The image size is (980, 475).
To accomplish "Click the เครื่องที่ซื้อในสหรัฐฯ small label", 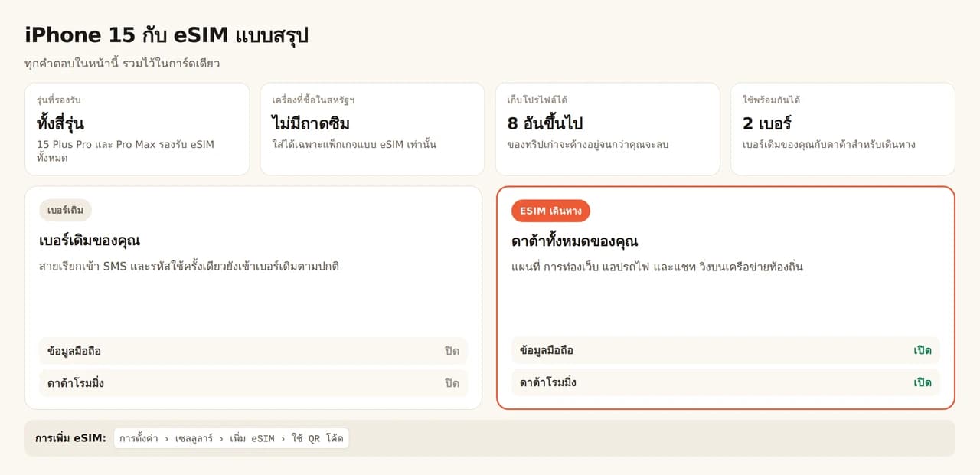I will click(314, 100).
